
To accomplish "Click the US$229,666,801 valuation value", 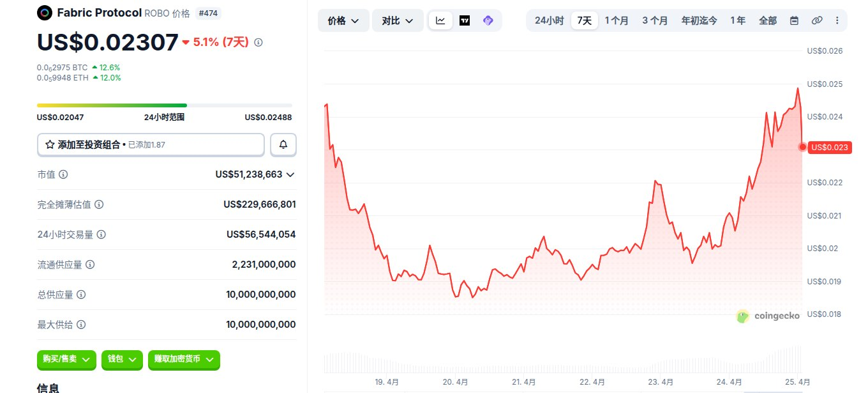I will (260, 204).
